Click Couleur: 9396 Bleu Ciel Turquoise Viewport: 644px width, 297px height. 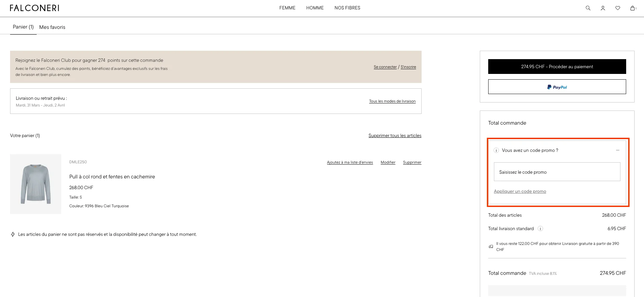[99, 206]
